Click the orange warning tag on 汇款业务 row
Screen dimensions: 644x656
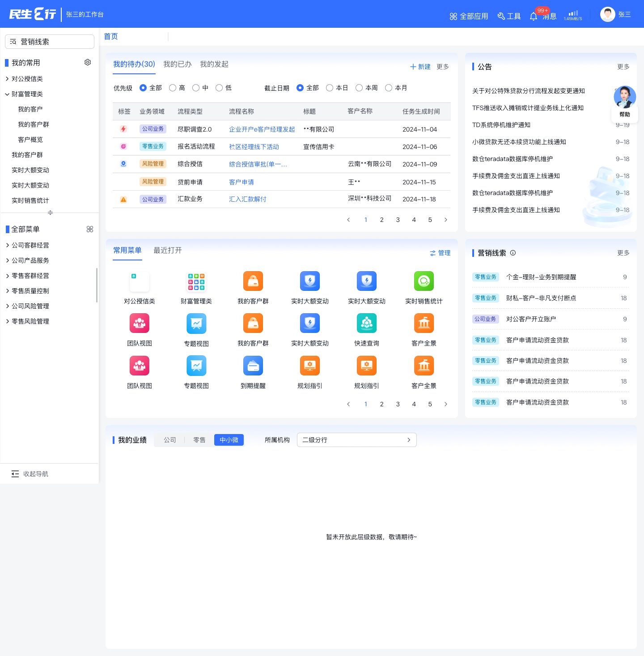coord(123,200)
